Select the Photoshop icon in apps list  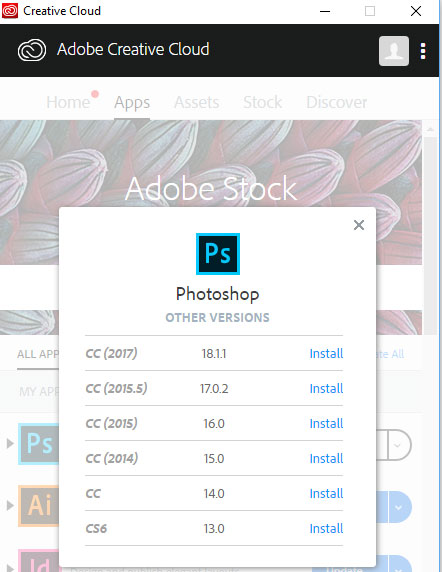click(x=38, y=444)
